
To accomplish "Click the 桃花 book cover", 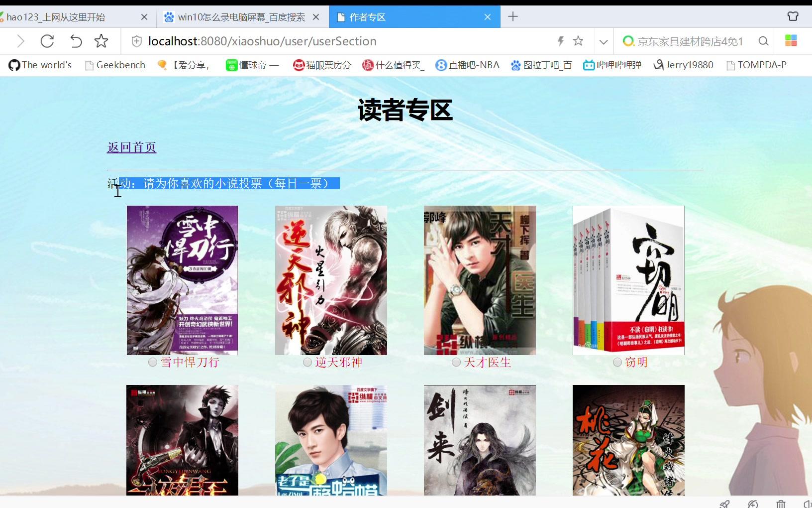I will (628, 440).
